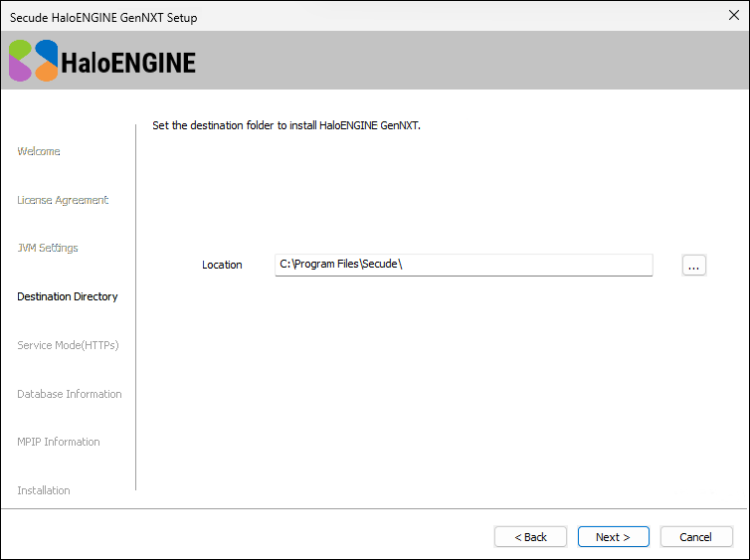The height and width of the screenshot is (560, 750).
Task: Select the Destination Directory step
Action: 68,296
